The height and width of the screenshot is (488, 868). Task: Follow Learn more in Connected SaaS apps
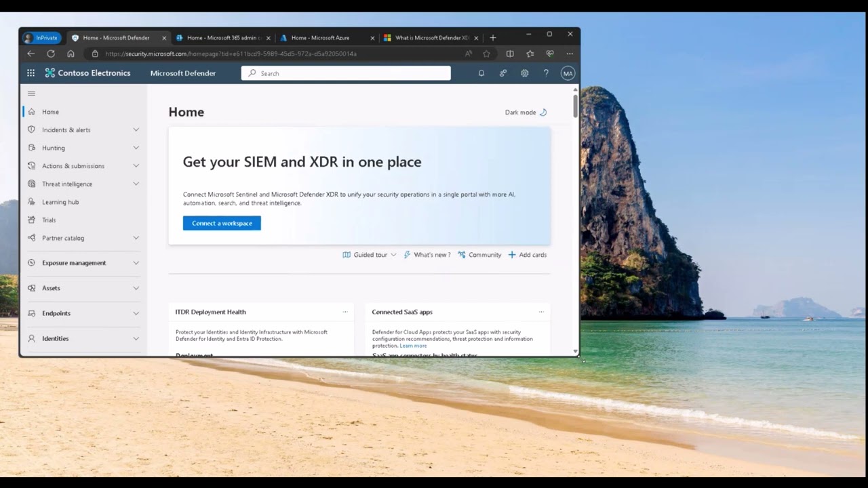pyautogui.click(x=413, y=346)
